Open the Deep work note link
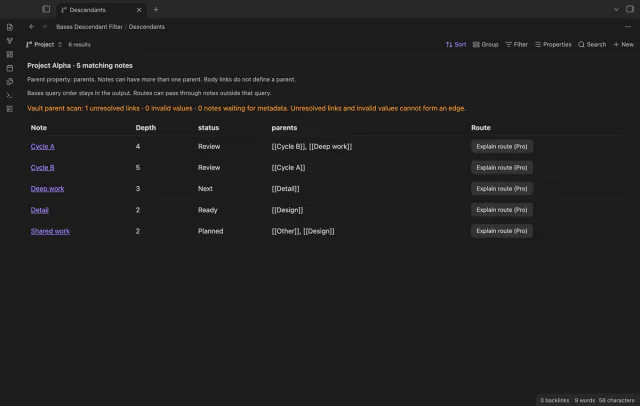This screenshot has width=640, height=406. tap(47, 189)
